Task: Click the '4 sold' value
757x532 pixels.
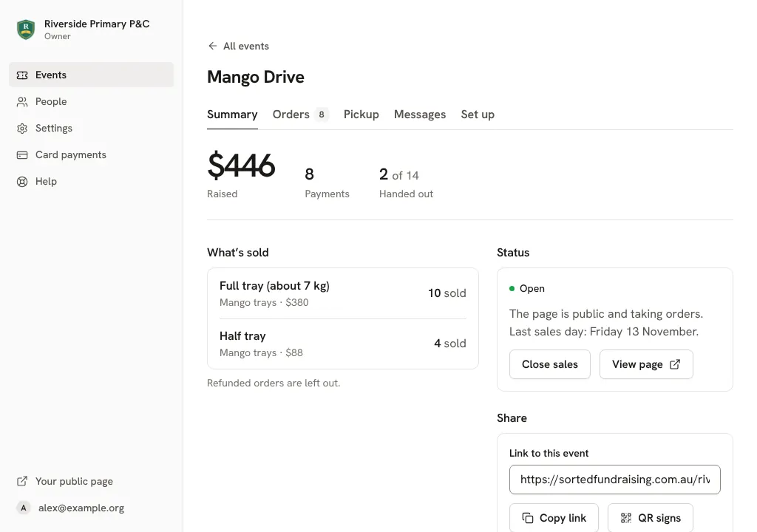Action: click(x=450, y=344)
